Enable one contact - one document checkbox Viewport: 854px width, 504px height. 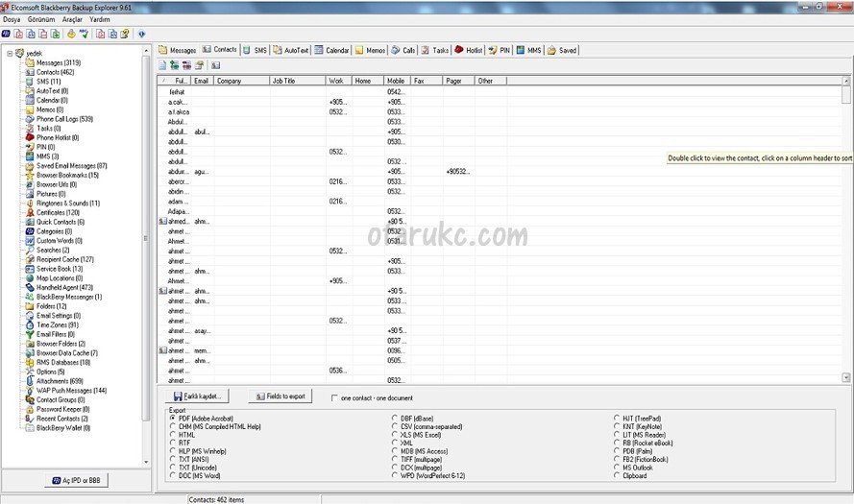point(334,397)
